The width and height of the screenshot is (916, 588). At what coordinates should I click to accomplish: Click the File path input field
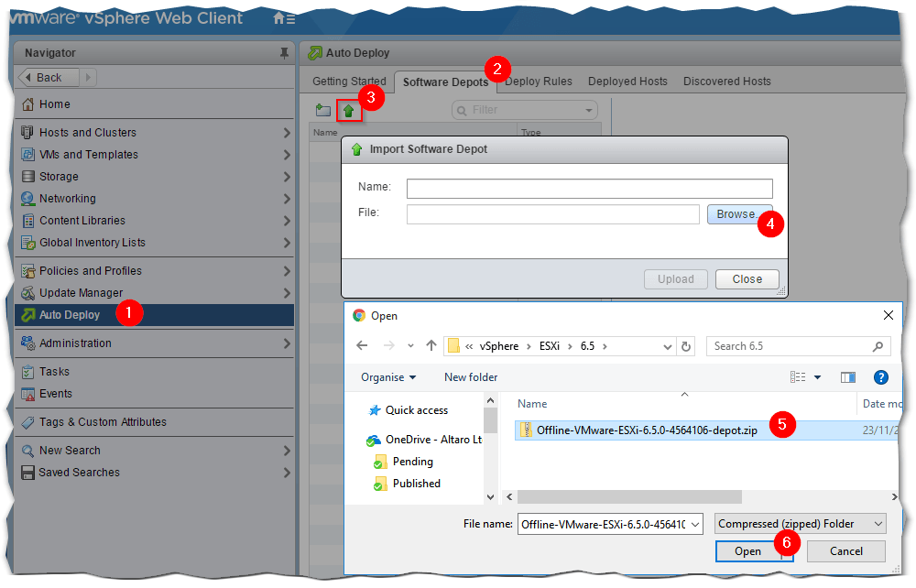click(552, 214)
